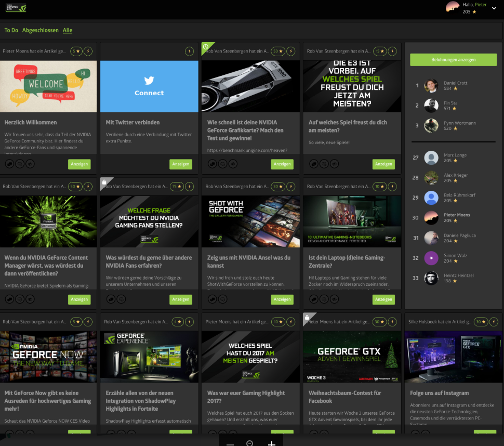Image resolution: width=504 pixels, height=446 pixels.
Task: Toggle hide eye icon on Content Manager card
Action: (30, 299)
